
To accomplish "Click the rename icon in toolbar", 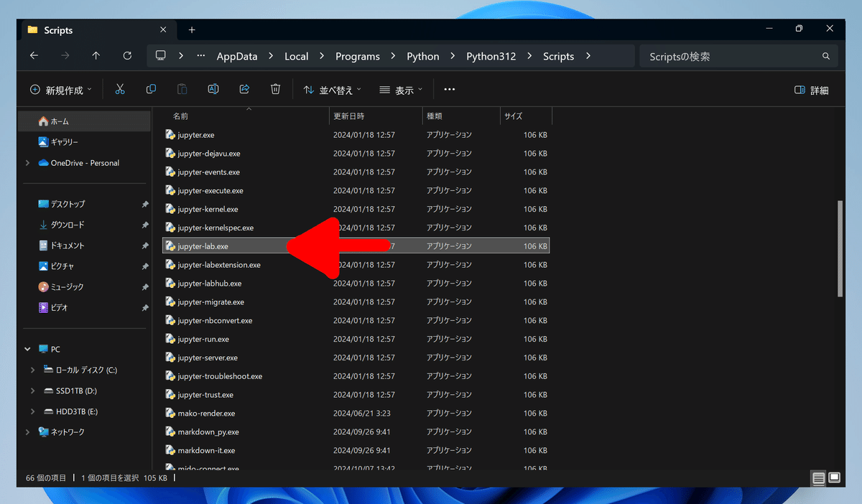I will pyautogui.click(x=213, y=89).
